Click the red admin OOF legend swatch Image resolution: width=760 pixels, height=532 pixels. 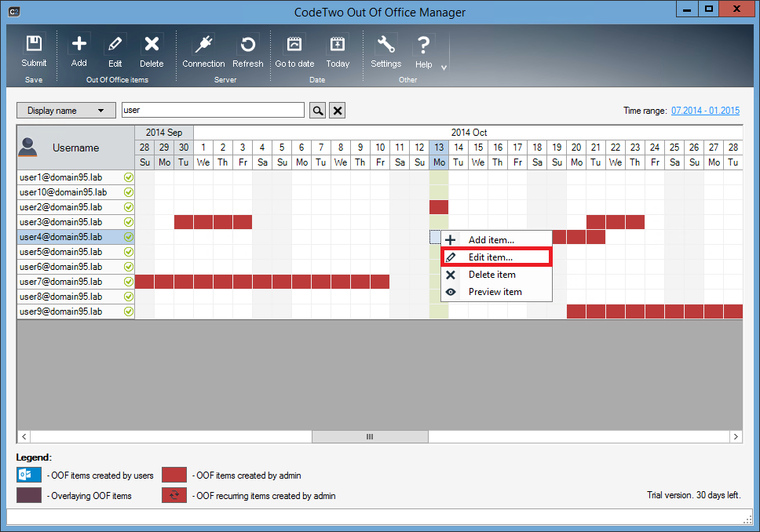pos(174,475)
